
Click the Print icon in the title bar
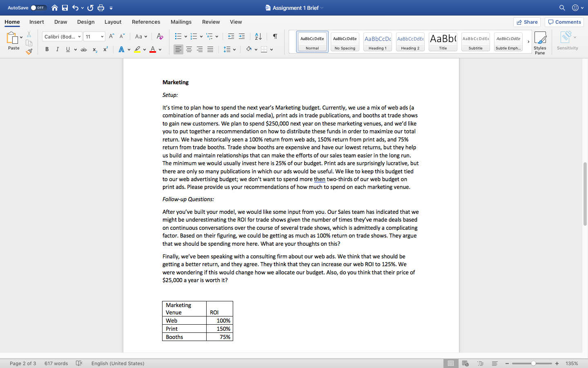click(101, 7)
